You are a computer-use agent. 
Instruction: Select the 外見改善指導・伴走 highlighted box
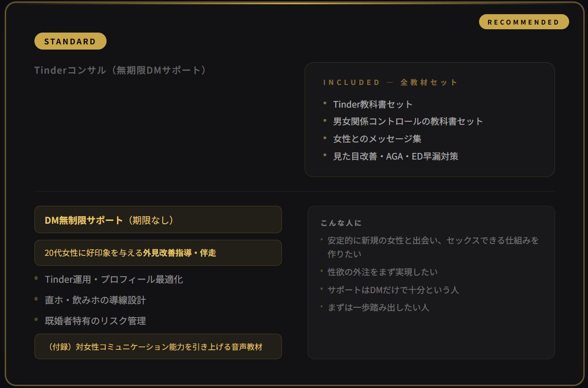(x=158, y=253)
